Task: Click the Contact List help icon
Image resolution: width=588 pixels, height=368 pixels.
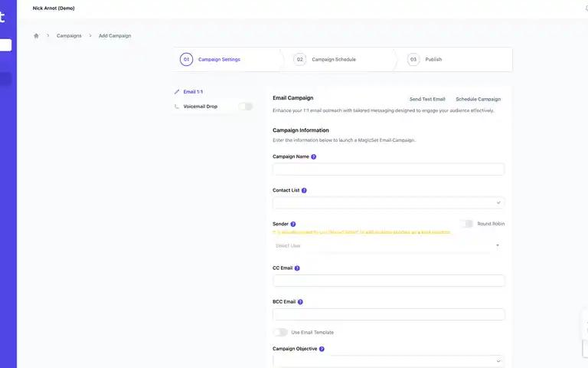Action: [x=304, y=190]
